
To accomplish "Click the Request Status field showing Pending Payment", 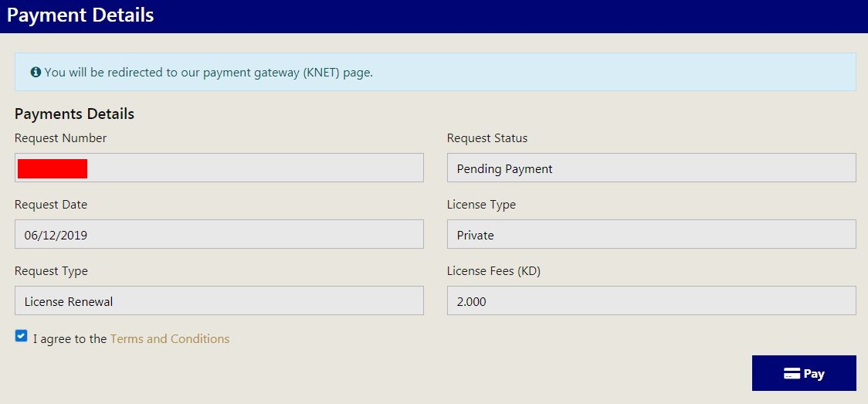I will tap(652, 168).
